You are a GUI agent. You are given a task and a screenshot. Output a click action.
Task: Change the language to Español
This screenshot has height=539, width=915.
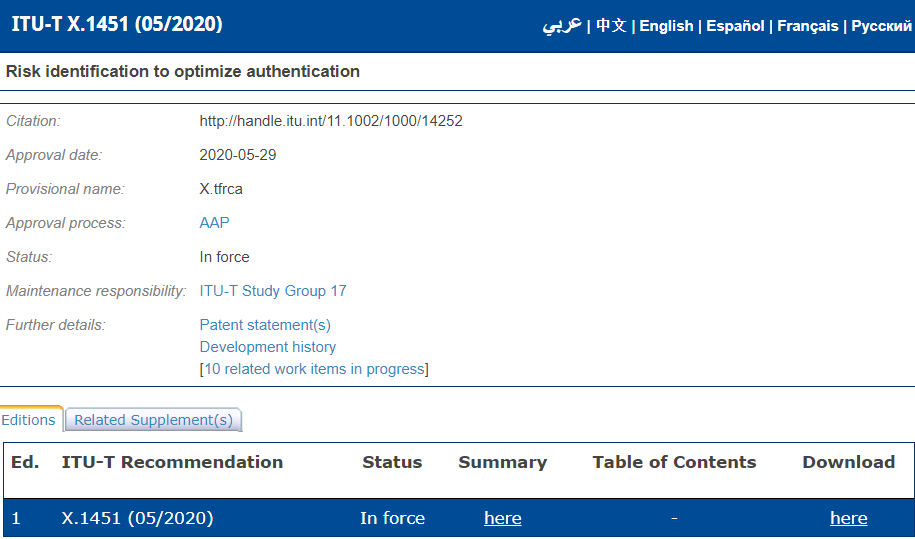735,26
